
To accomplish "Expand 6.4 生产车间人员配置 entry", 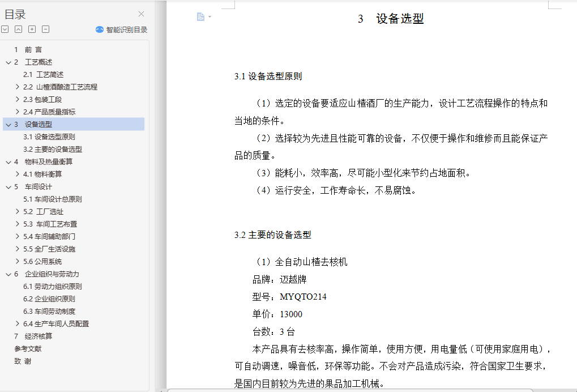I will pyautogui.click(x=18, y=324).
